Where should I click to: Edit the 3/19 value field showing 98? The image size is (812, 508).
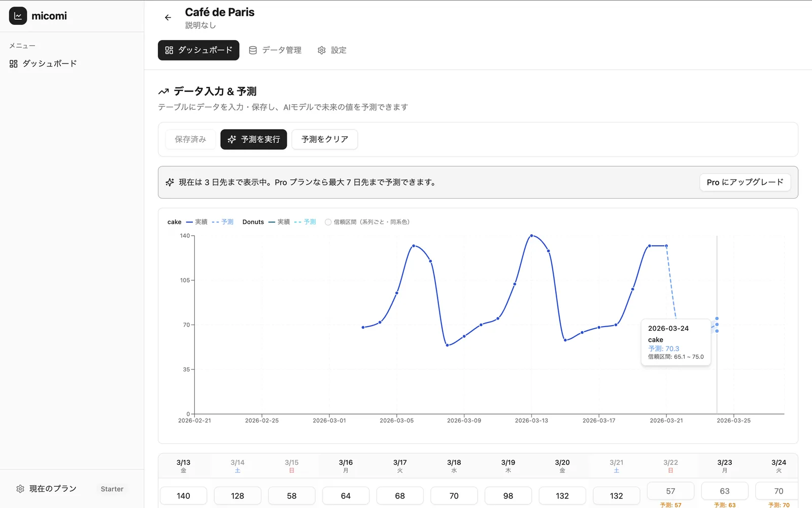coord(508,496)
